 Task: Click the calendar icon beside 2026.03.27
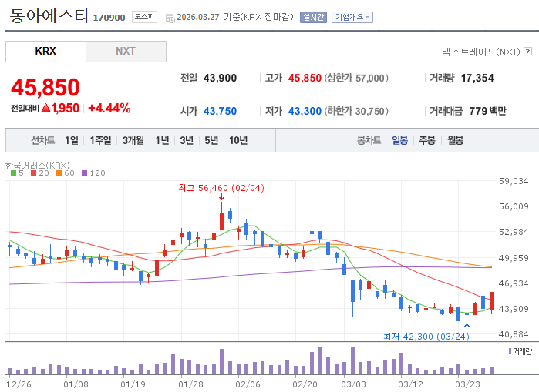tap(170, 18)
